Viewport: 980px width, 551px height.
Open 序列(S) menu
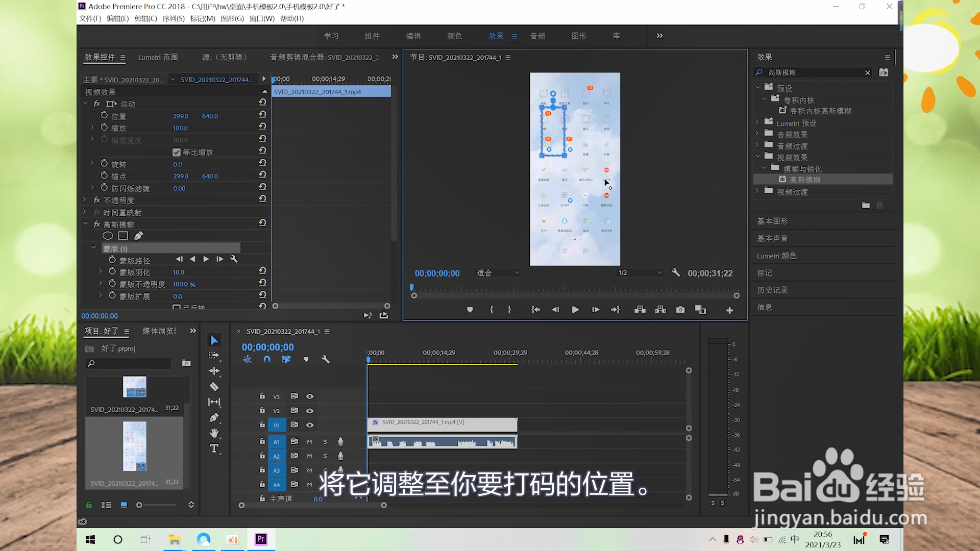174,18
